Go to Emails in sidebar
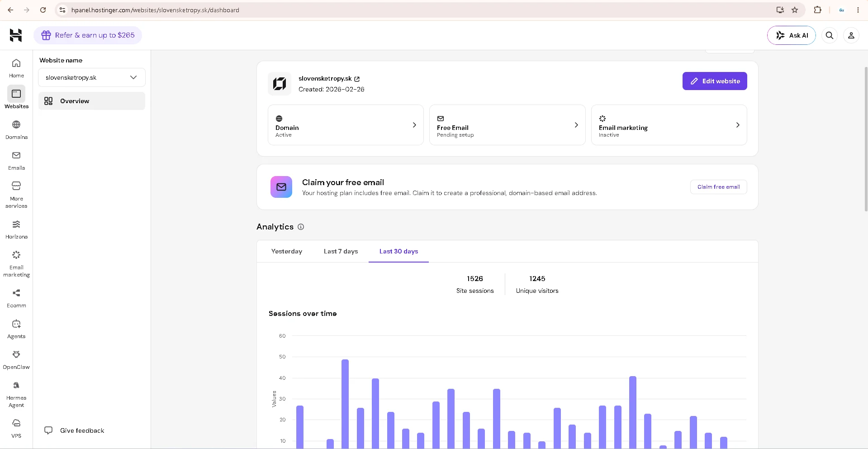The height and width of the screenshot is (449, 868). (16, 160)
